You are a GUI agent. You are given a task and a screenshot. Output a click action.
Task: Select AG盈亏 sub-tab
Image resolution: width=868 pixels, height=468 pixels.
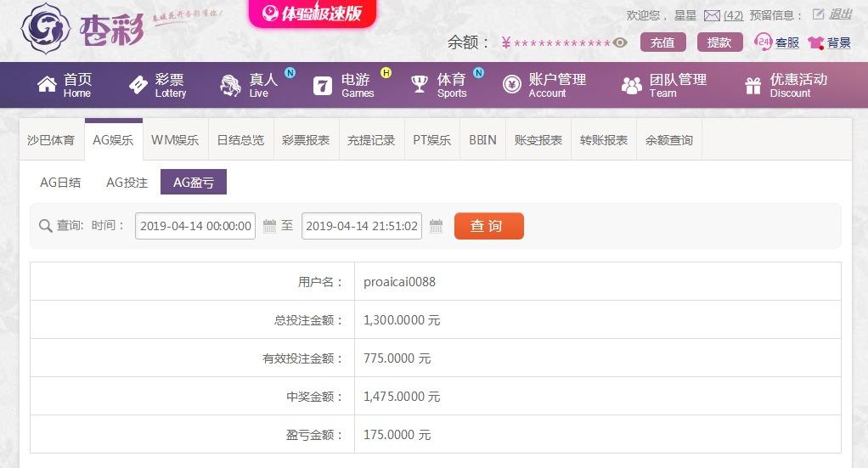193,183
